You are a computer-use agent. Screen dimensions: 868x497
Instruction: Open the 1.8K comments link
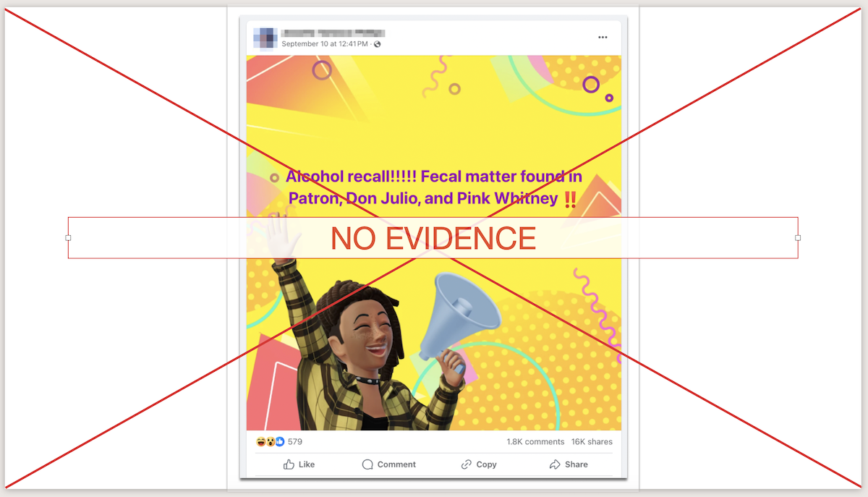(x=535, y=441)
